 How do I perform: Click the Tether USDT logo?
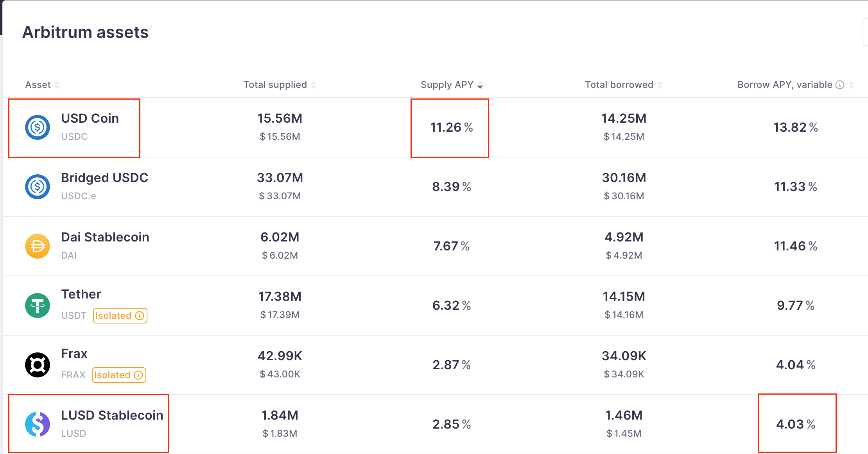point(38,306)
